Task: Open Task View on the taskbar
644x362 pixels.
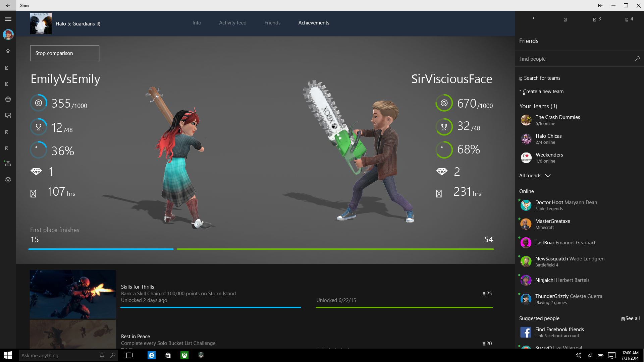Action: click(x=129, y=355)
